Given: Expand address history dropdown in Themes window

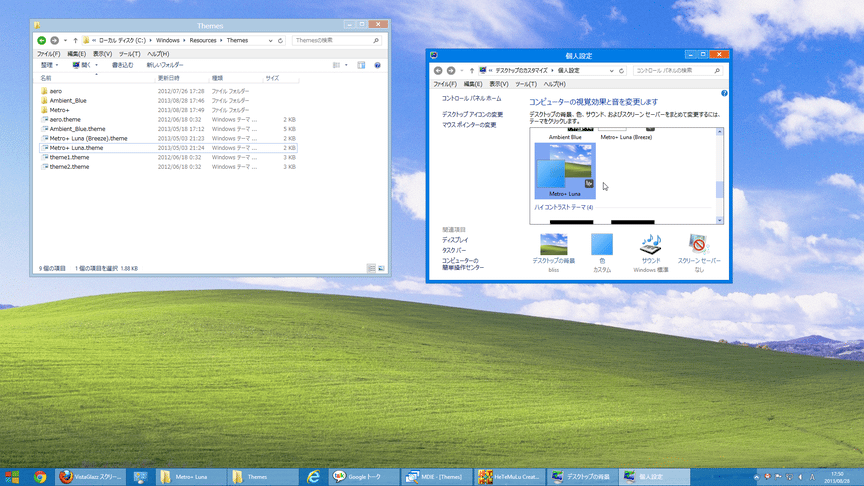Looking at the screenshot, I should [x=270, y=41].
